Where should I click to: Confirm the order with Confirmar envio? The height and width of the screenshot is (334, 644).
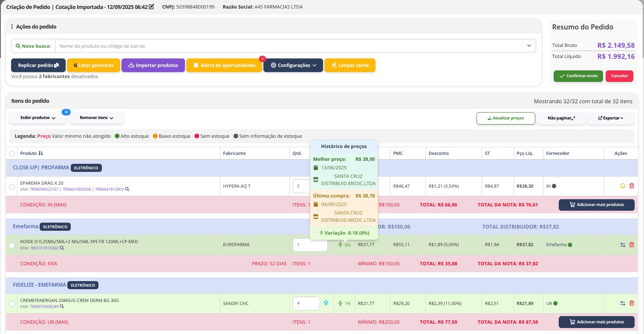point(578,76)
